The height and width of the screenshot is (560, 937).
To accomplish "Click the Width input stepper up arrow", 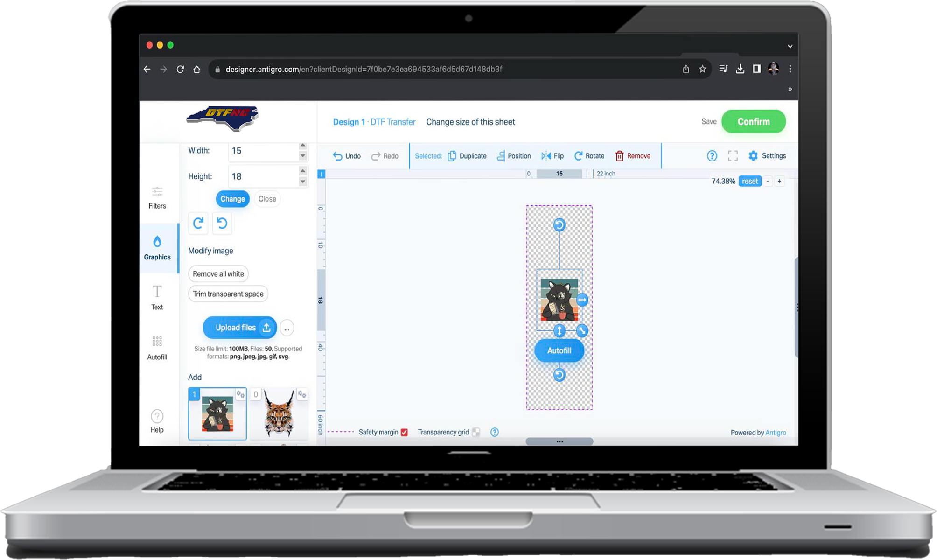I will (x=303, y=146).
